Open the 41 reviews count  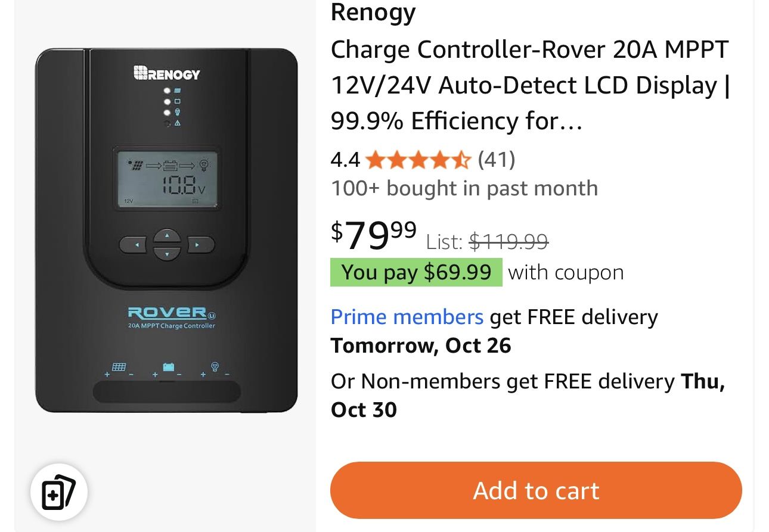point(496,160)
